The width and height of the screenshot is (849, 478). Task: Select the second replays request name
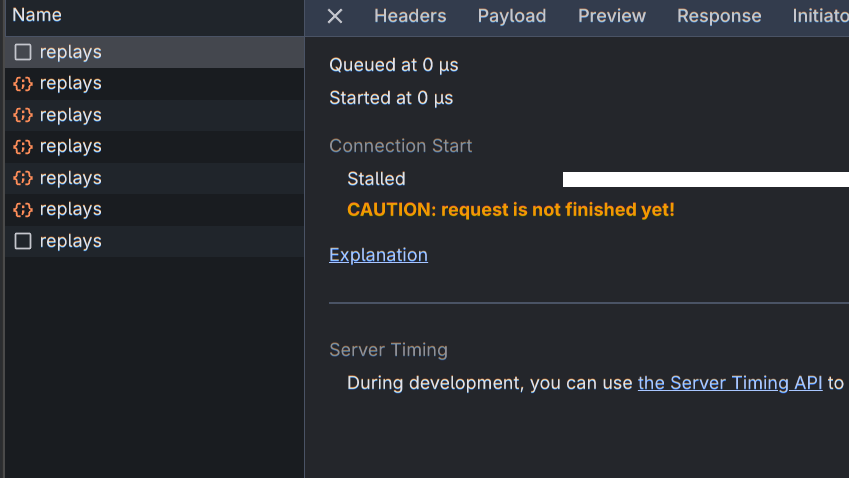point(71,84)
